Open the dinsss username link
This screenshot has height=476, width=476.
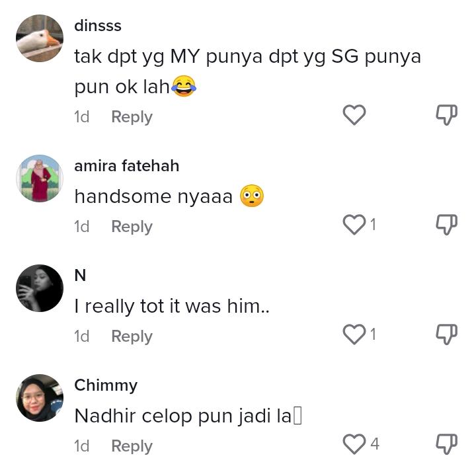tap(98, 26)
